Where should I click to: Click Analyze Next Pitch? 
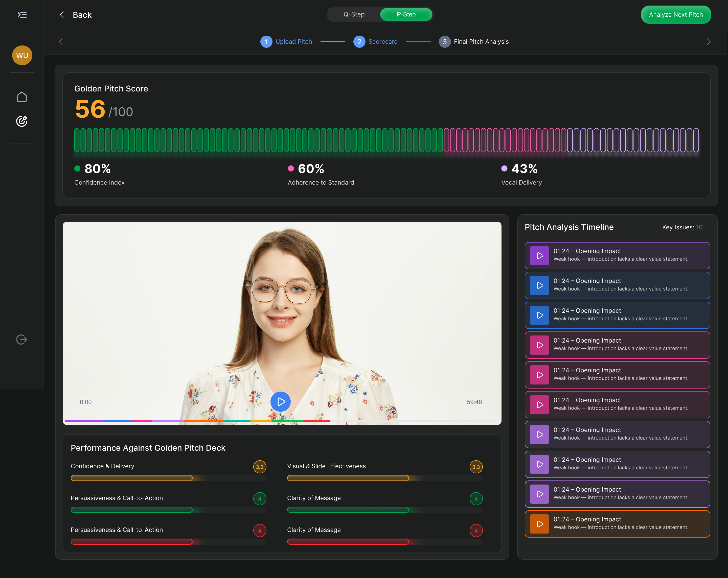[676, 14]
